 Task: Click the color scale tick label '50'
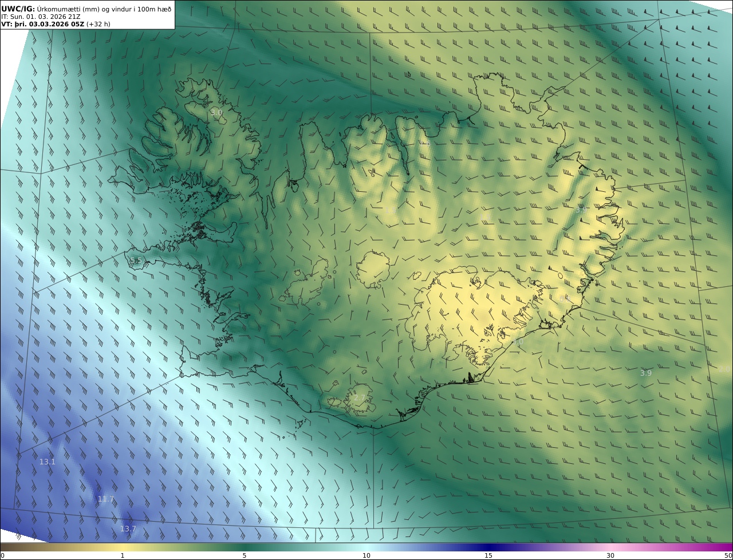[x=728, y=555]
